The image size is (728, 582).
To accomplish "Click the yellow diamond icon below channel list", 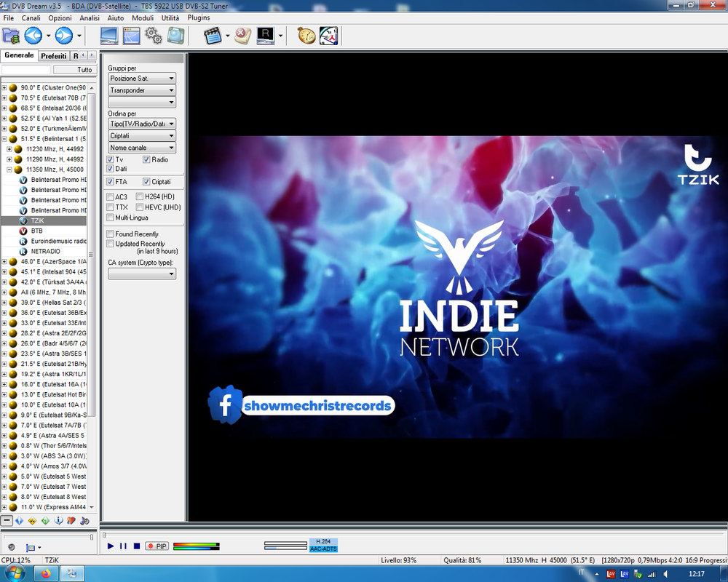I will click(32, 521).
